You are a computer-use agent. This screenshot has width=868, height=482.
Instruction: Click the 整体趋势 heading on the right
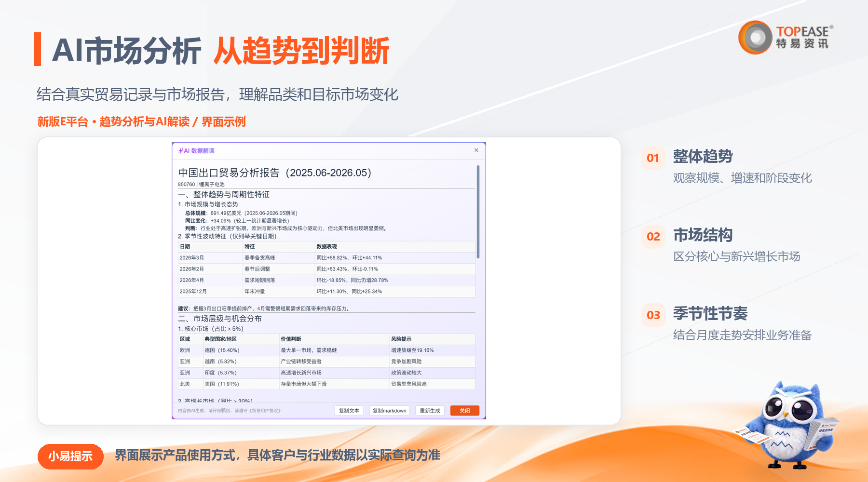click(x=703, y=157)
